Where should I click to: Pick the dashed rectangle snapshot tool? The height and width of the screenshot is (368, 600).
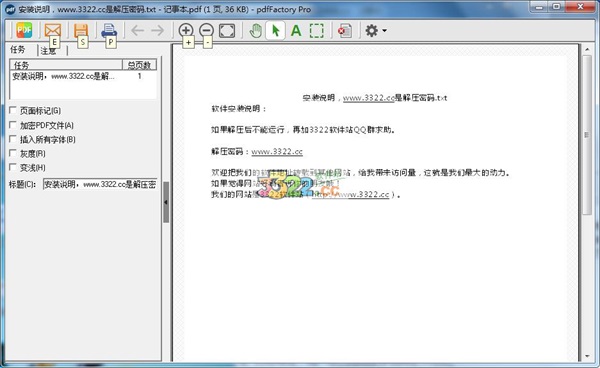pyautogui.click(x=316, y=31)
